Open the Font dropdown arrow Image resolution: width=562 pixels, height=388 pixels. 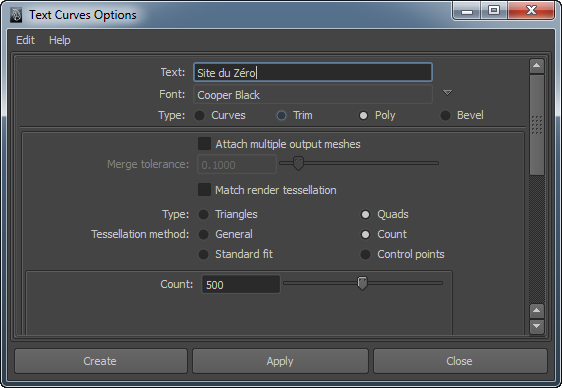click(447, 93)
